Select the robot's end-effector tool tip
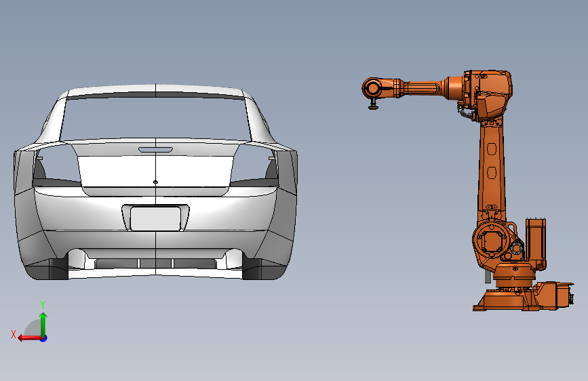588x381 pixels. point(373,105)
